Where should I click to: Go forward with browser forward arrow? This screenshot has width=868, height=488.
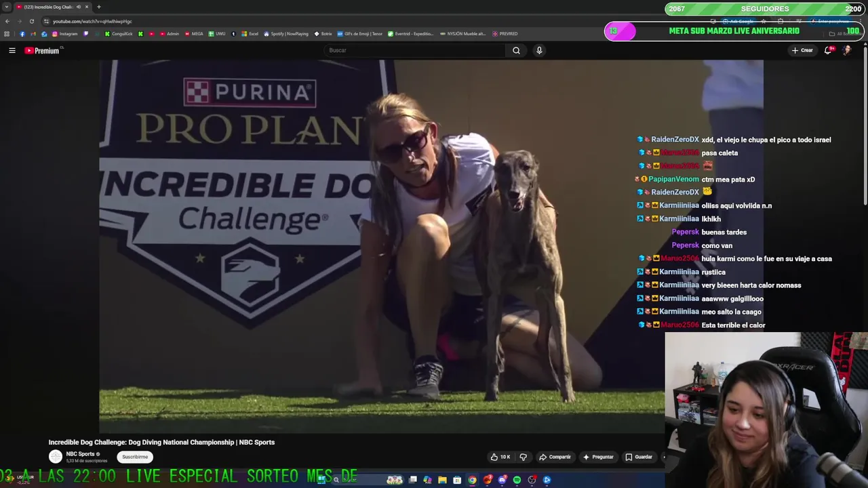tap(19, 21)
